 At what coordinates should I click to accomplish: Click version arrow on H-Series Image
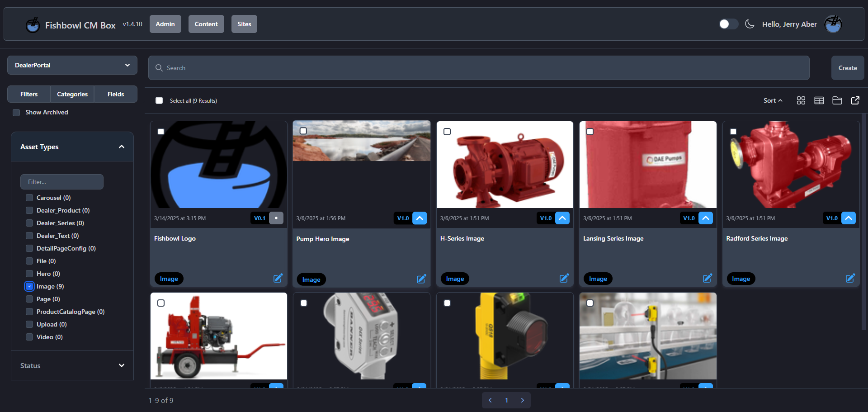562,218
